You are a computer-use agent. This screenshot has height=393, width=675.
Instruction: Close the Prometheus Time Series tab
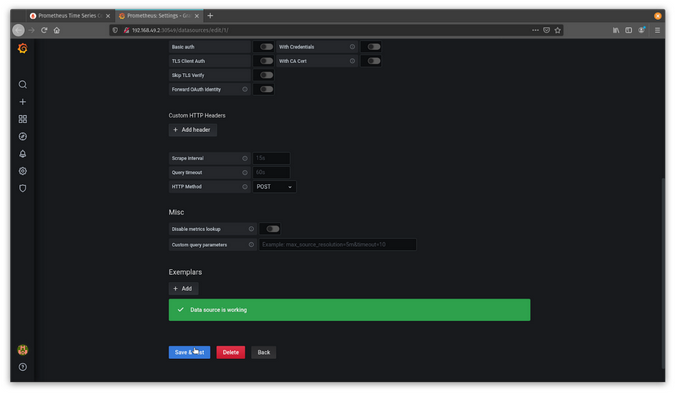pyautogui.click(x=108, y=16)
